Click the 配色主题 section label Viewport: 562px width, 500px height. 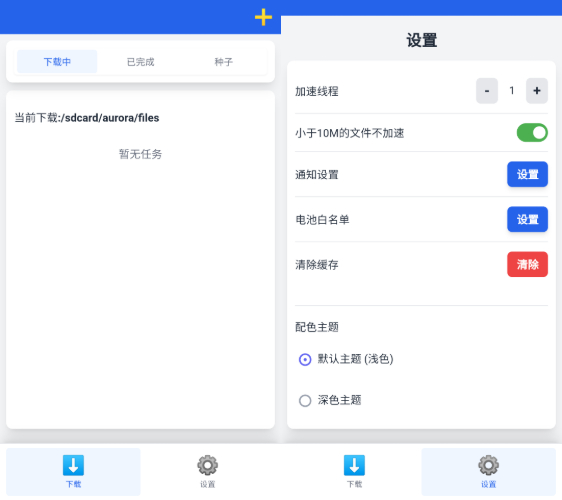[317, 327]
